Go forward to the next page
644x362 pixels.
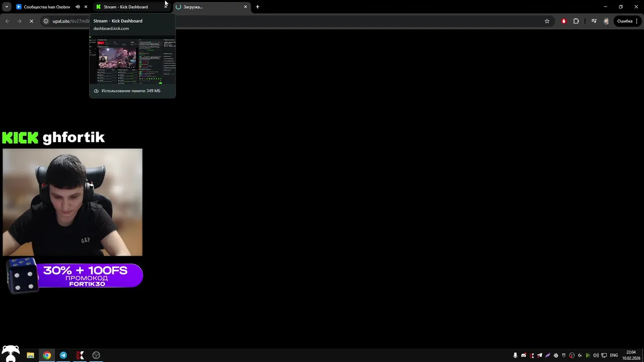pos(19,21)
